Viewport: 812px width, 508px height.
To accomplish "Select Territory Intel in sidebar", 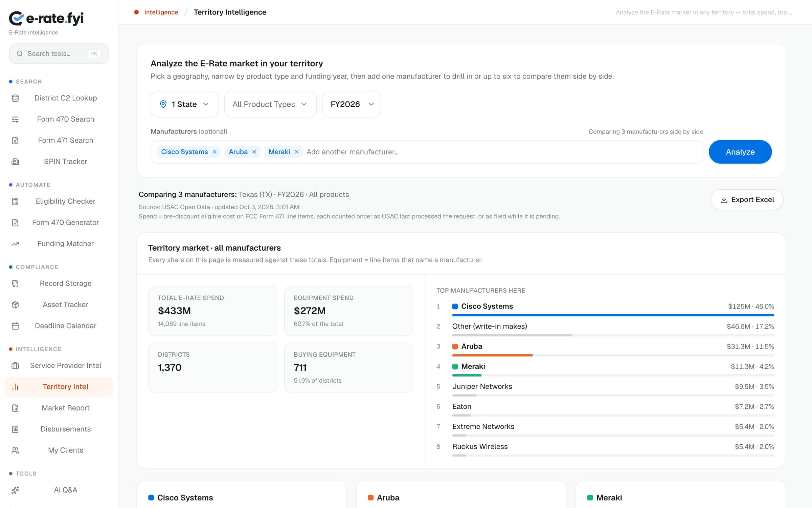I will (59, 387).
